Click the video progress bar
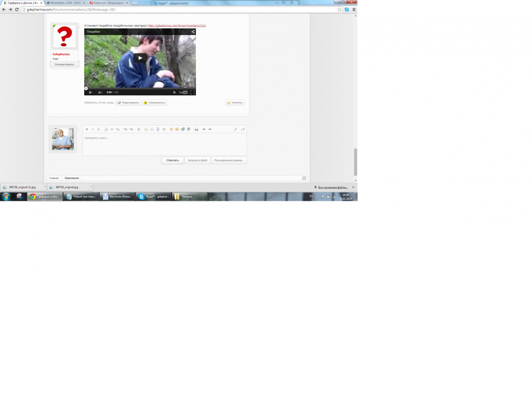This screenshot has height=399, width=532. point(140,89)
